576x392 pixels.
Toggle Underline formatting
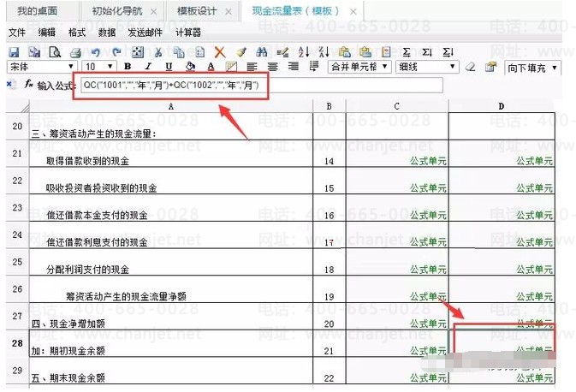(x=169, y=67)
